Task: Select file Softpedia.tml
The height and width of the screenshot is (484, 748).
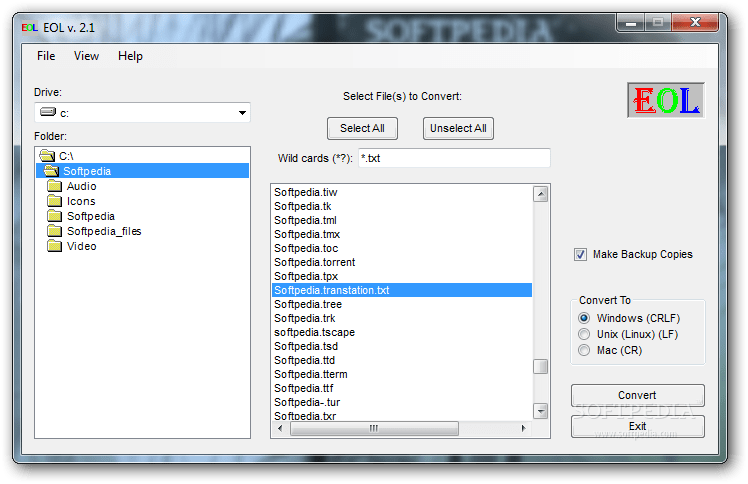Action: click(305, 220)
